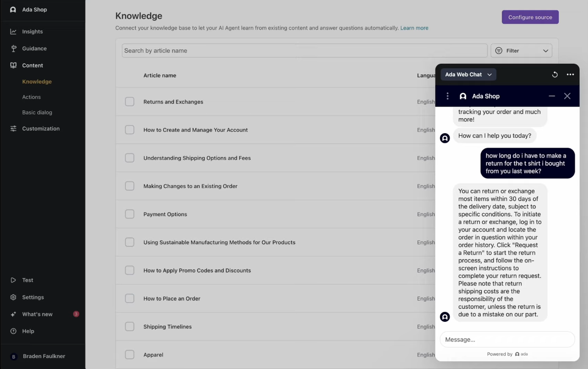Screen dimensions: 588x369
Task: Follow the Learn more link
Action: tap(414, 28)
